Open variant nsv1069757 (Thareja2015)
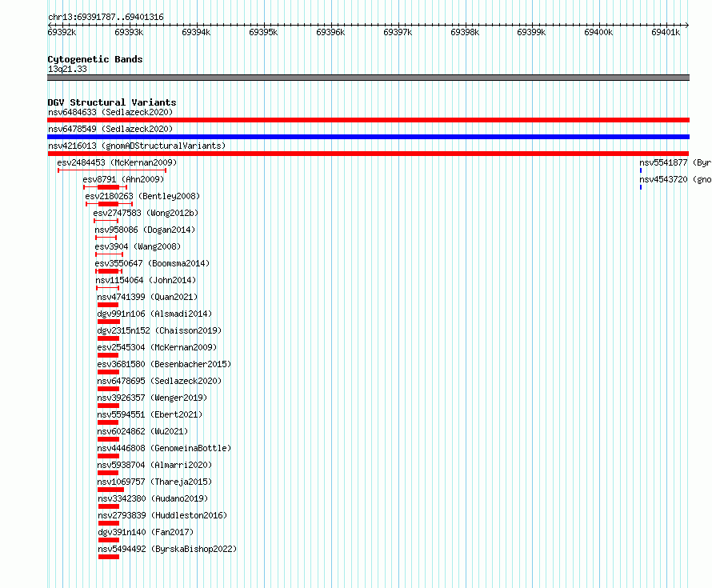Screen dimensions: 712x588 pyautogui.click(x=154, y=482)
